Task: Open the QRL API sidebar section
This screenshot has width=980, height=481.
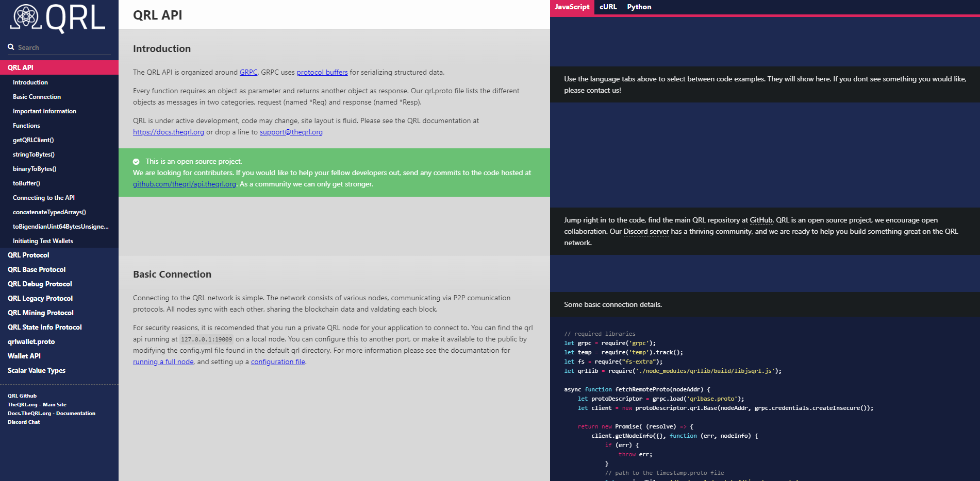Action: tap(59, 67)
